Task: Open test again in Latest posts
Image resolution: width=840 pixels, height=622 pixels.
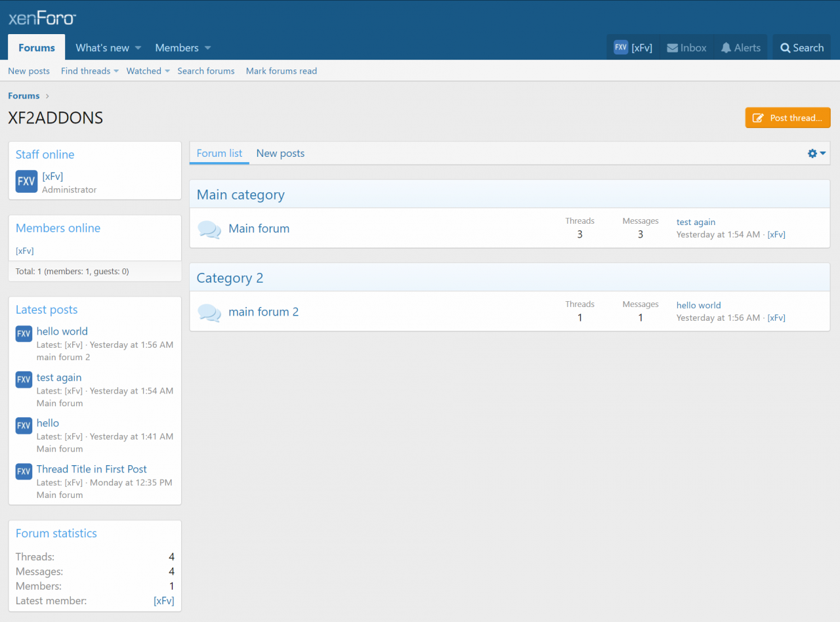Action: point(59,377)
